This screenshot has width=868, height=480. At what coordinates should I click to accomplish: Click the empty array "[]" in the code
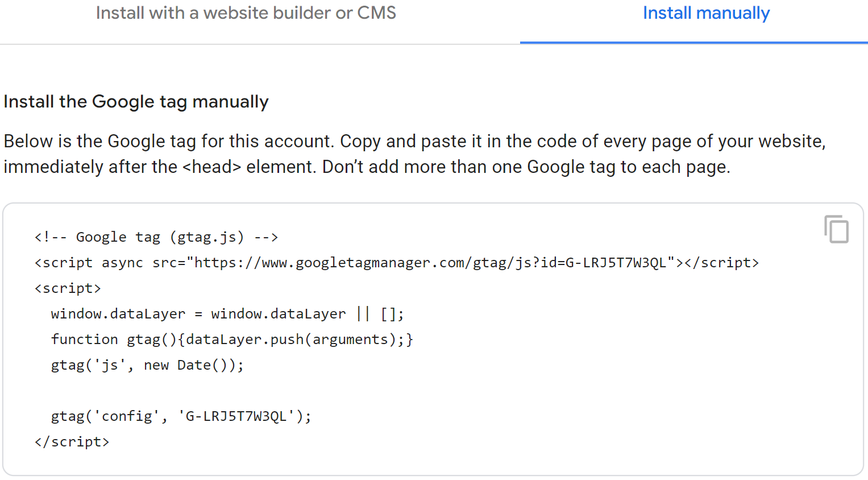pyautogui.click(x=388, y=314)
